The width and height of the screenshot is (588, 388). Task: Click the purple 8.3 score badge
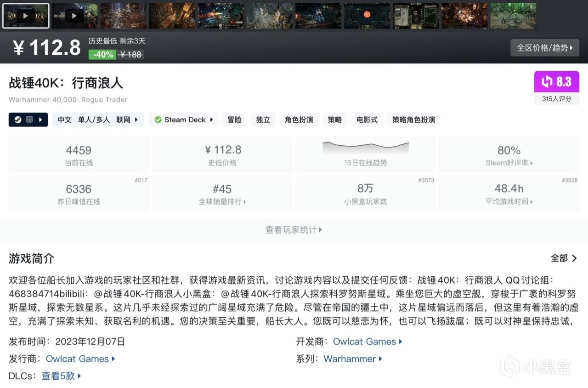[556, 82]
